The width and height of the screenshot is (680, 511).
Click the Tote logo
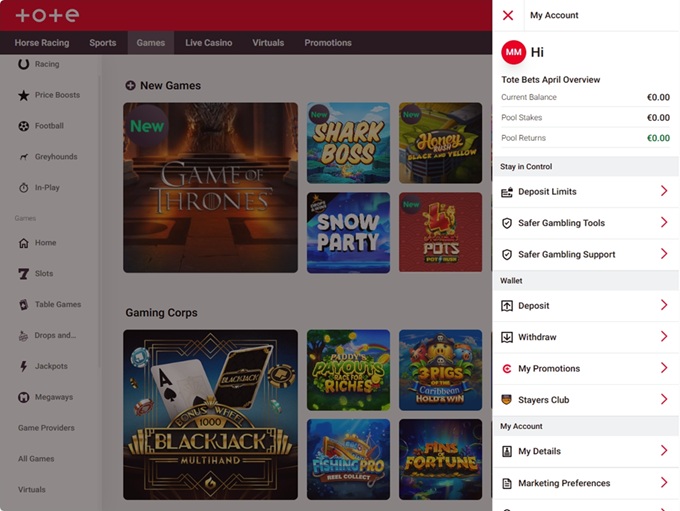pyautogui.click(x=47, y=15)
